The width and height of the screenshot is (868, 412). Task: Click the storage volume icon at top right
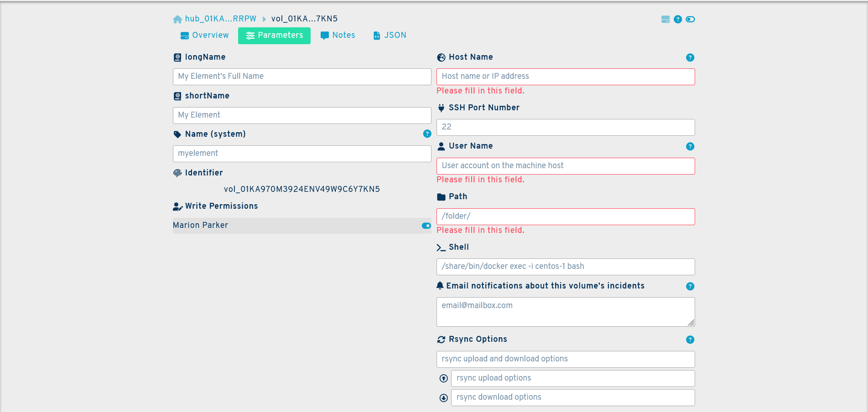click(665, 19)
